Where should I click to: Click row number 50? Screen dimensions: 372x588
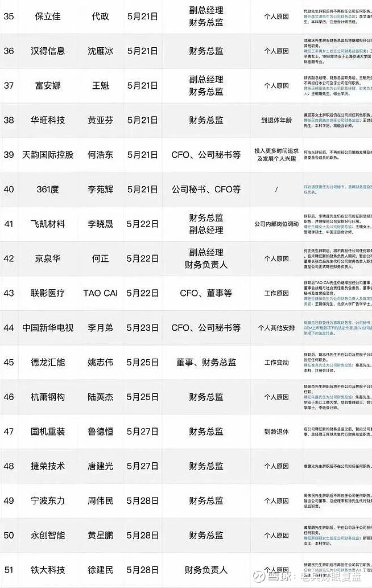pyautogui.click(x=9, y=535)
